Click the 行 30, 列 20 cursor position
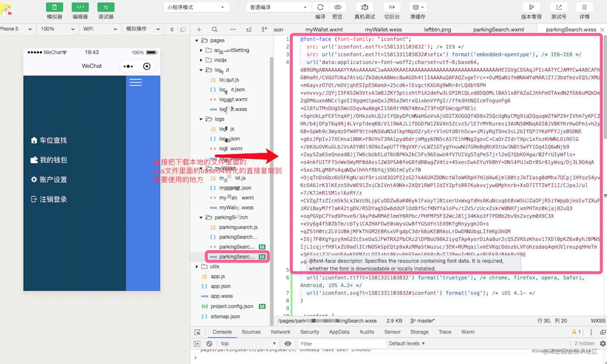This screenshot has height=364, width=607. [x=552, y=321]
